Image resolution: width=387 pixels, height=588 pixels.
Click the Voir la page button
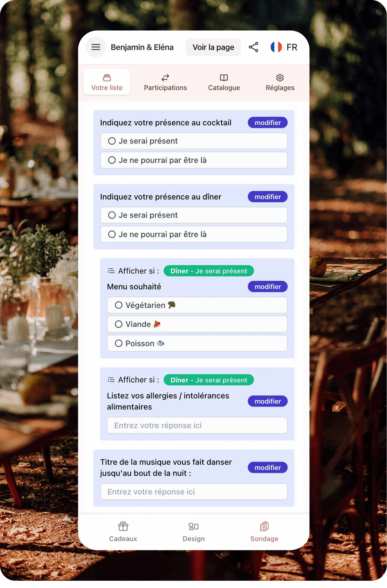pyautogui.click(x=213, y=47)
